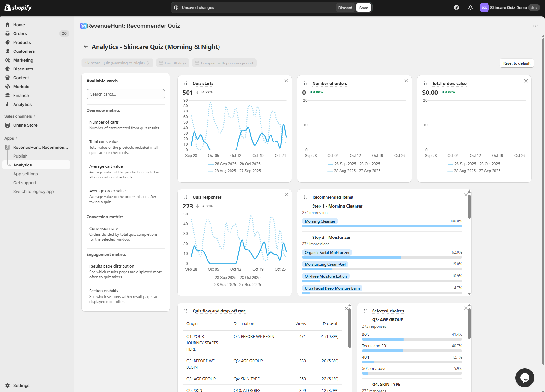Switch to the Publish page
Viewport: 545px width, 392px height.
pyautogui.click(x=20, y=156)
